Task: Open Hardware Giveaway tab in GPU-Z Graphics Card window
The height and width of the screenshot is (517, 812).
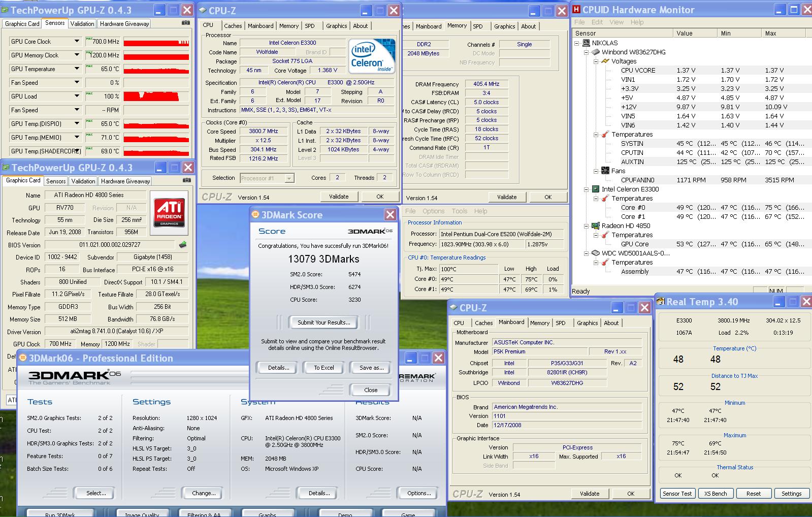Action: pos(125,181)
